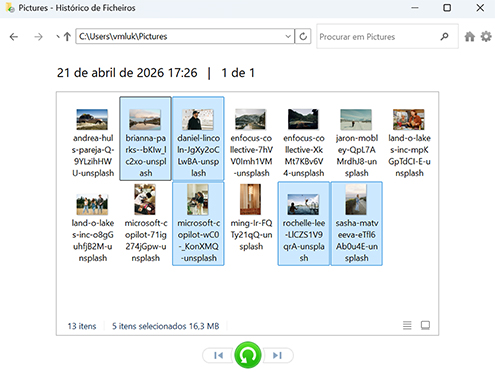Click the File History title bar icon
Screen dimensions: 495x372
10,8
